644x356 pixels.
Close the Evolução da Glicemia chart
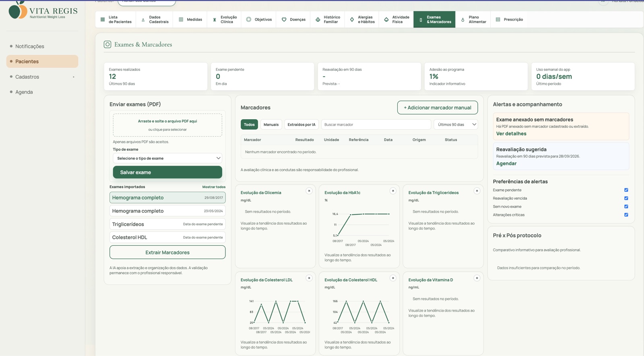pyautogui.click(x=309, y=191)
